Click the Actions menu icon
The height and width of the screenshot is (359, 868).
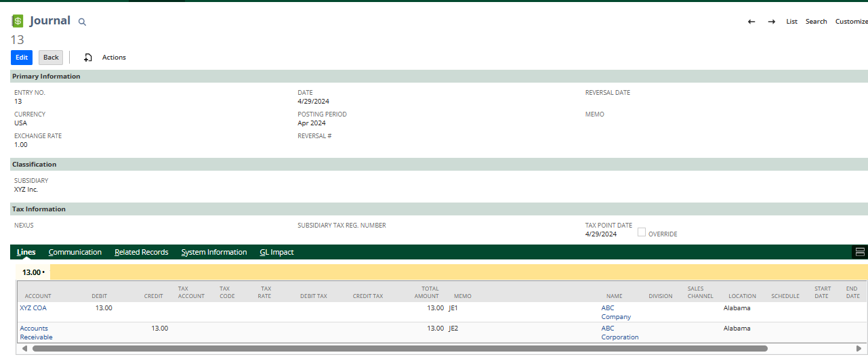[88, 58]
